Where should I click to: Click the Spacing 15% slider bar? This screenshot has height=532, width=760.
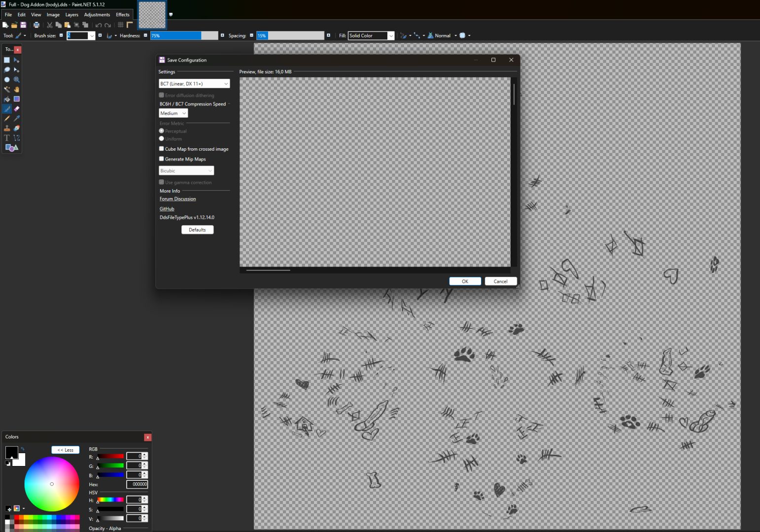(290, 35)
